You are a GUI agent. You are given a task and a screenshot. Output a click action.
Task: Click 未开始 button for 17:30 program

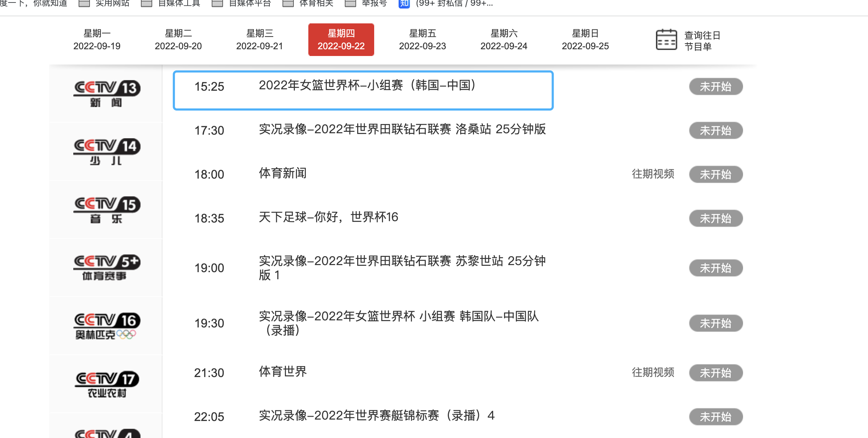[x=716, y=130]
